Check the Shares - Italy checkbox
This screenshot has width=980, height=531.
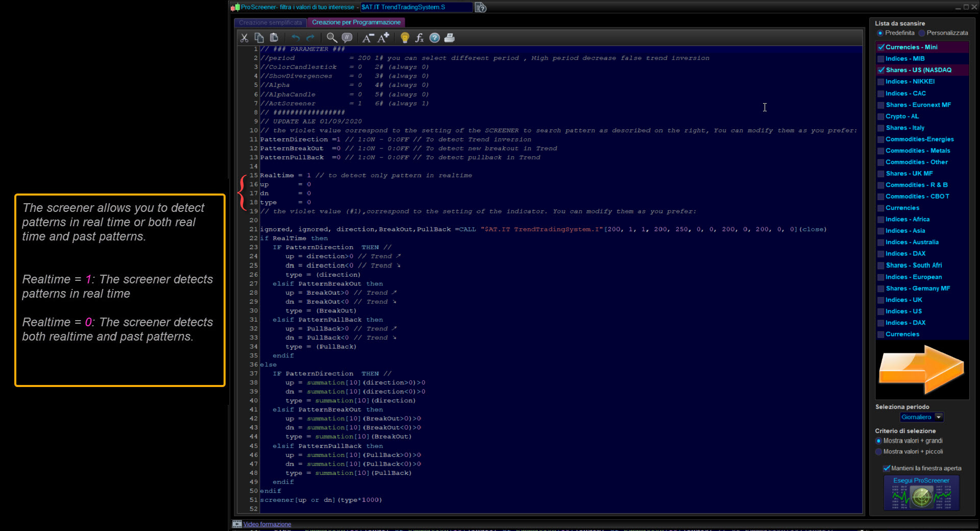[x=881, y=128]
